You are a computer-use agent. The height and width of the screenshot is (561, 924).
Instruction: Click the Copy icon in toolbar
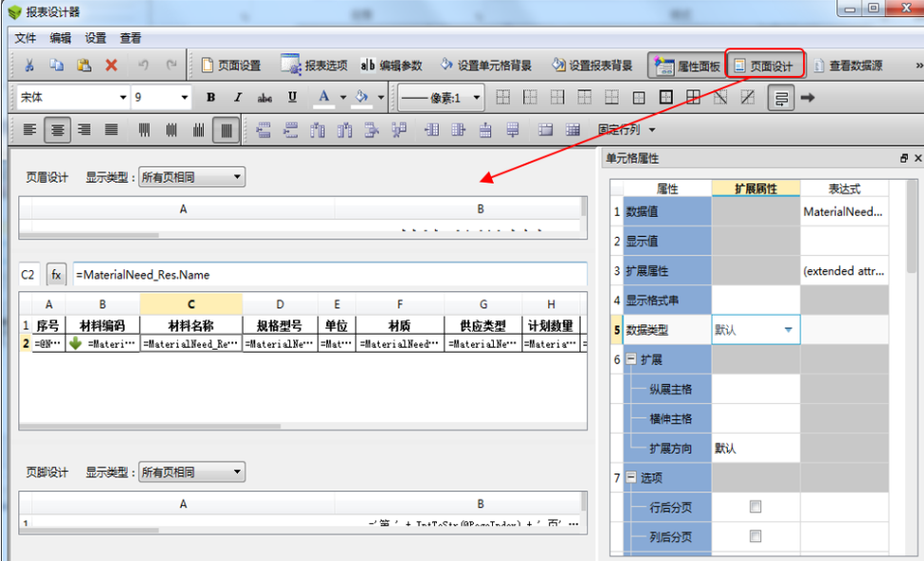tap(56, 66)
